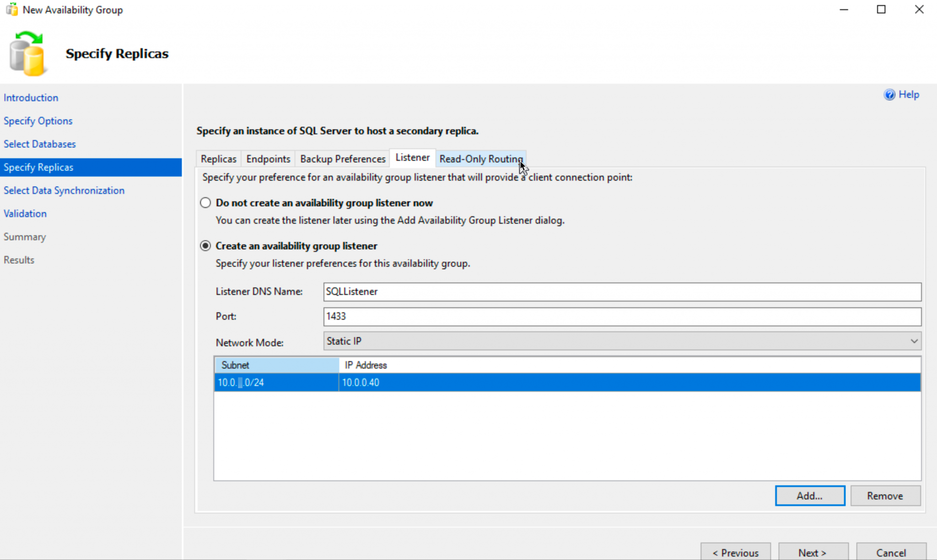Open the Read-Only Routing tab
The width and height of the screenshot is (937, 560).
coord(480,159)
